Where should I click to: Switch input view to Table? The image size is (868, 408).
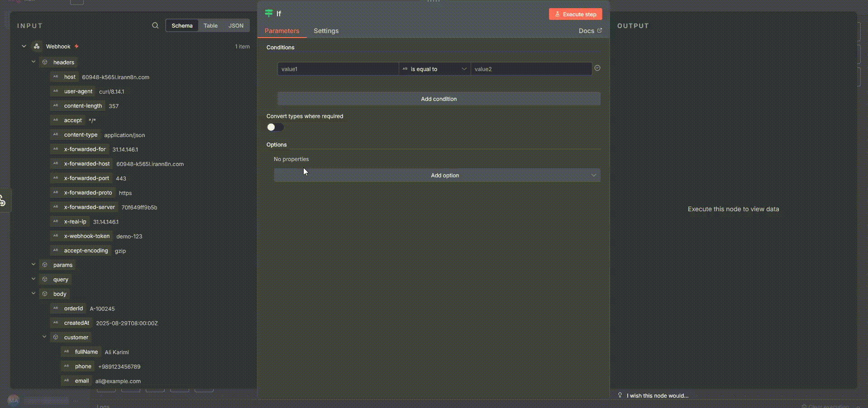click(x=210, y=26)
